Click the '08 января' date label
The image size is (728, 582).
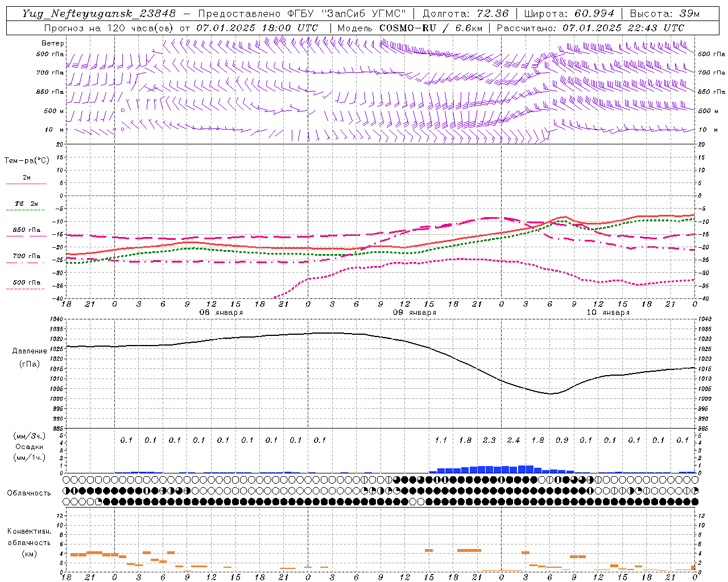[221, 313]
